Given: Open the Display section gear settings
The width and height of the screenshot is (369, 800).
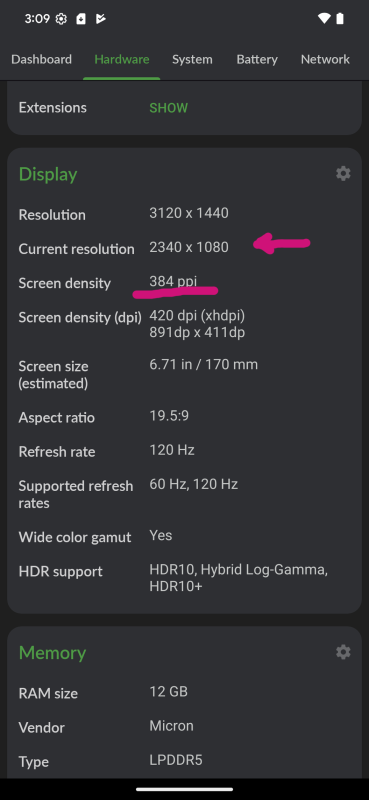Looking at the screenshot, I should tap(343, 173).
